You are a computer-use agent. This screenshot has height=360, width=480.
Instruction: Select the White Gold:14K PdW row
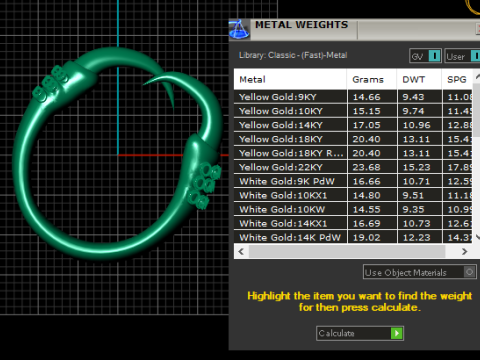[x=353, y=237]
